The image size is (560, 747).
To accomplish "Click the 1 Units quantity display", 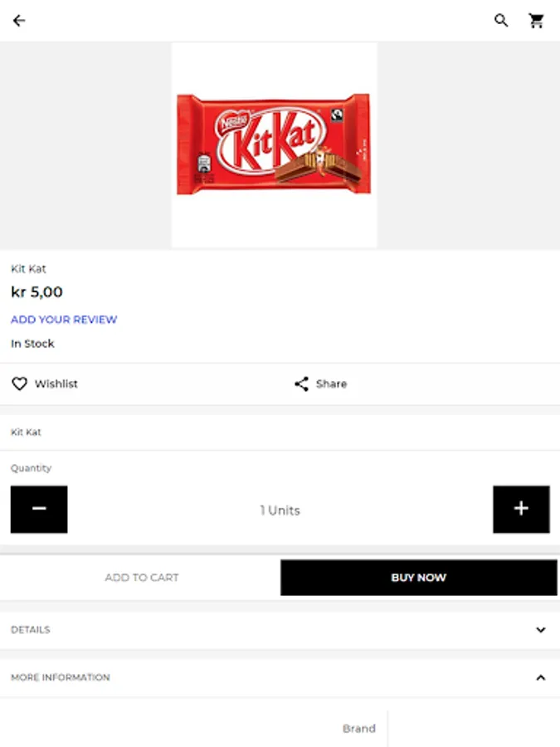I will (280, 510).
